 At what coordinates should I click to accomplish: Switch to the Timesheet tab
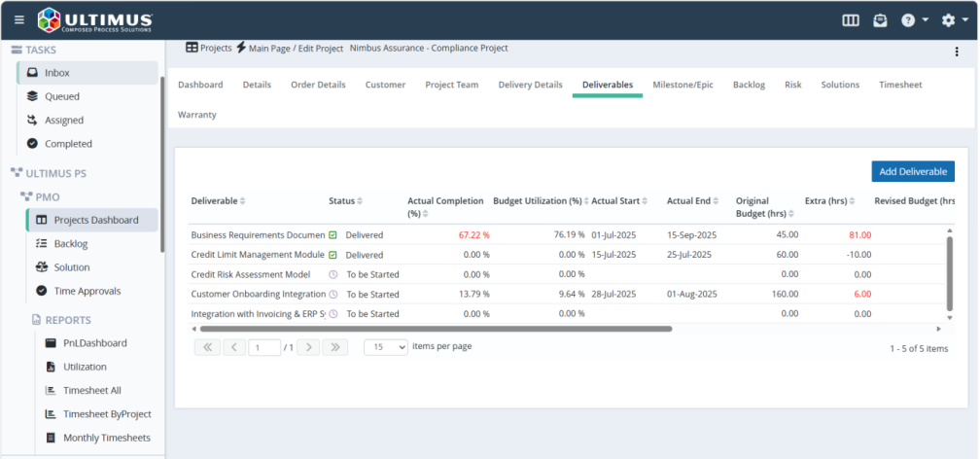[x=900, y=85]
